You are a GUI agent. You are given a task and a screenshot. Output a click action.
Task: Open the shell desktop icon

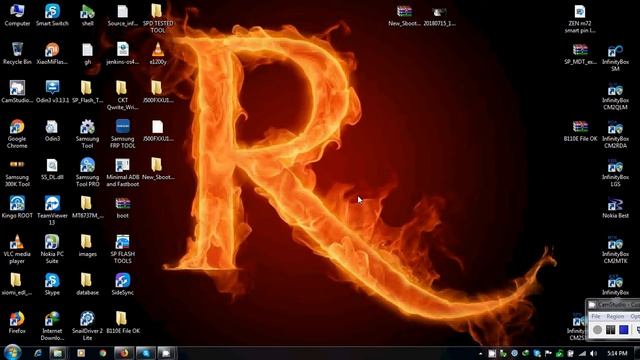point(87,15)
